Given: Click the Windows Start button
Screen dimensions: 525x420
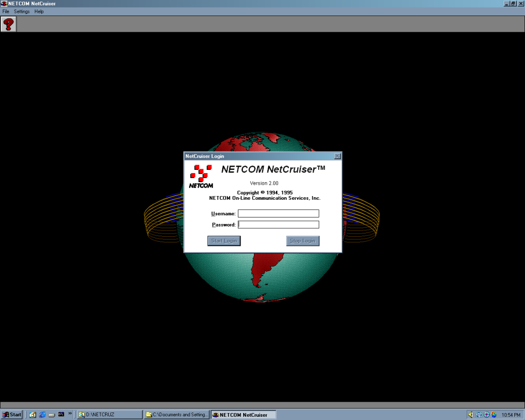Looking at the screenshot, I should pos(12,415).
